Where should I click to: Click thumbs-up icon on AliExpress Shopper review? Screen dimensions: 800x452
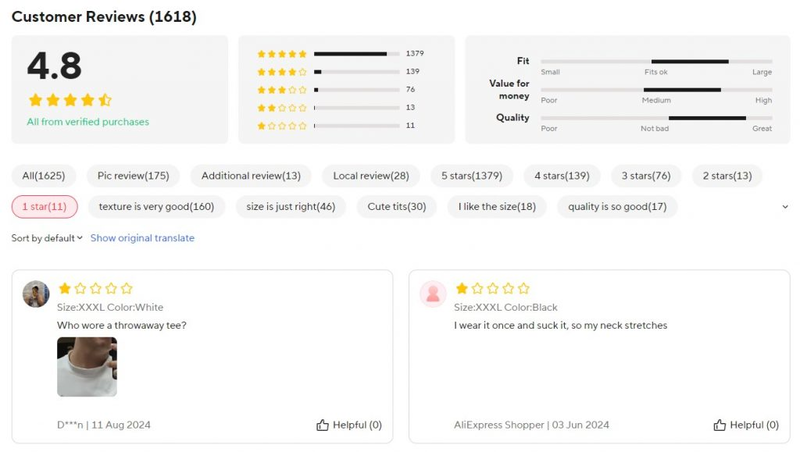coord(719,425)
